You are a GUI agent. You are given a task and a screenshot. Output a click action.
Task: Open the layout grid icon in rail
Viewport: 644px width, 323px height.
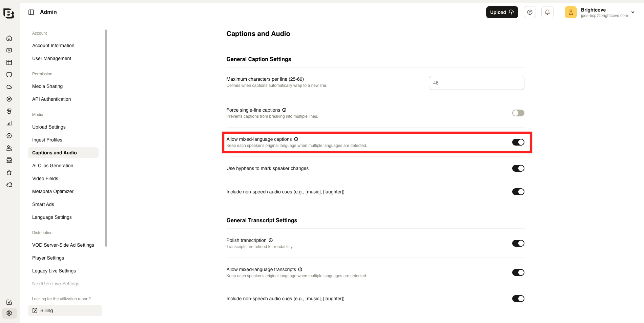pyautogui.click(x=9, y=62)
